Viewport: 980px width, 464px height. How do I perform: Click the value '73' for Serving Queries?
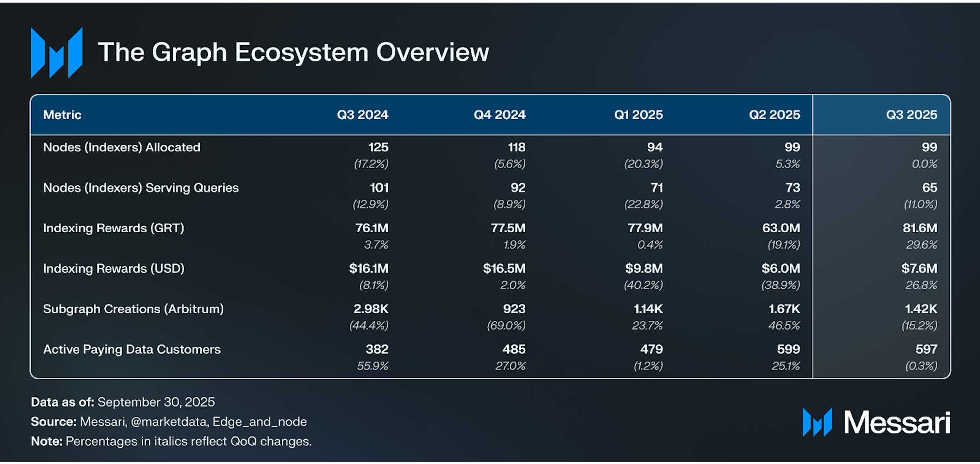click(x=793, y=187)
